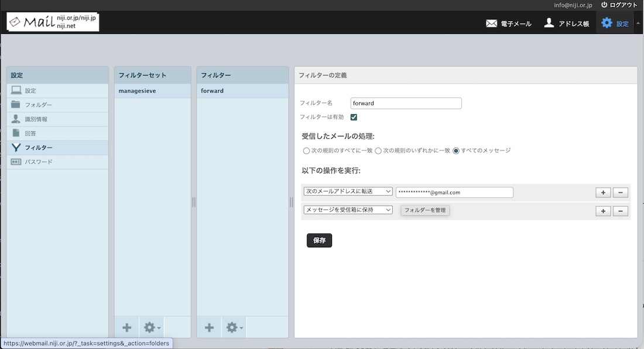Add a new filter using plus icon
Screen dimensions: 644x349
click(x=209, y=327)
